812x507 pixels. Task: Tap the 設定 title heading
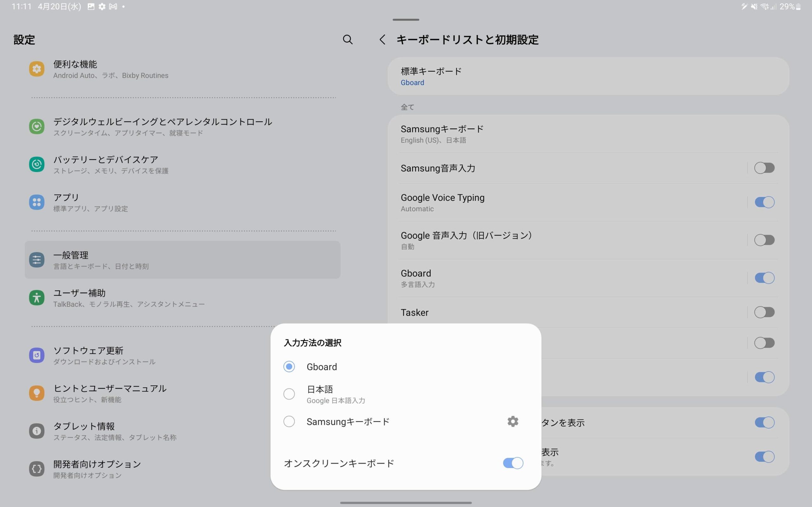24,40
